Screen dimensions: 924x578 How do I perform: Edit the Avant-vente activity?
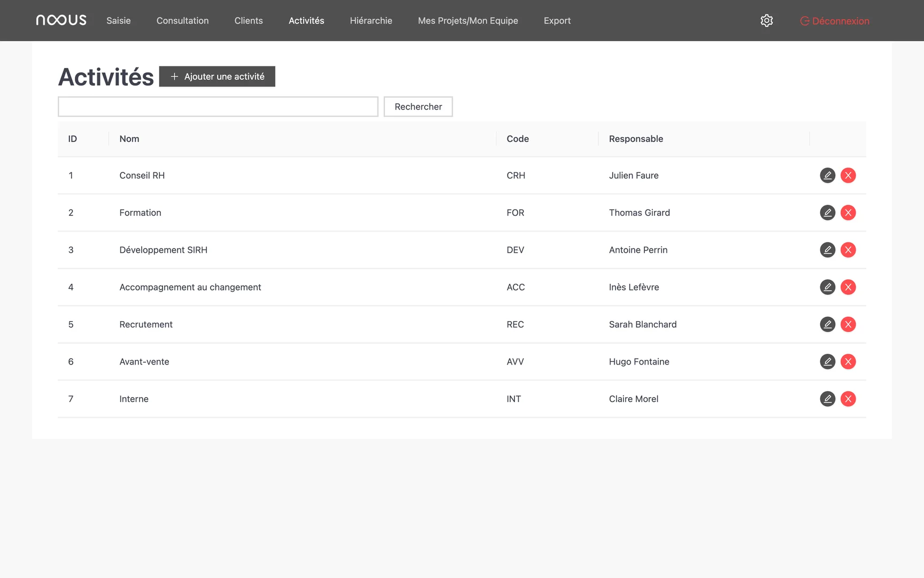point(827,362)
